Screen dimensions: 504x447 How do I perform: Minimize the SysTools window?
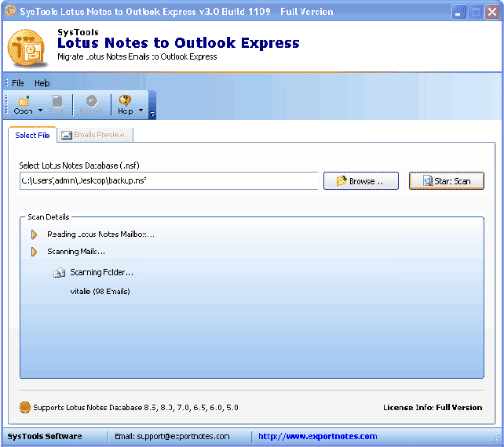point(458,12)
